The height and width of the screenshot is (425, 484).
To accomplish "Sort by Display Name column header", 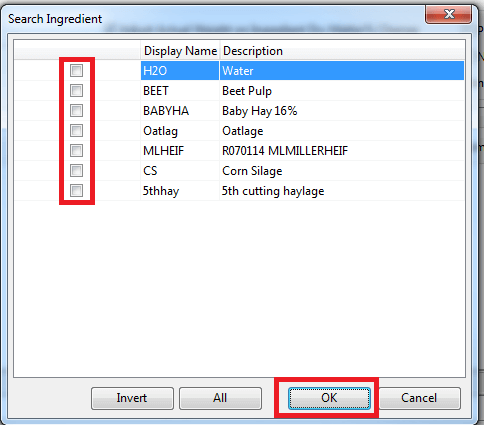I will (180, 51).
